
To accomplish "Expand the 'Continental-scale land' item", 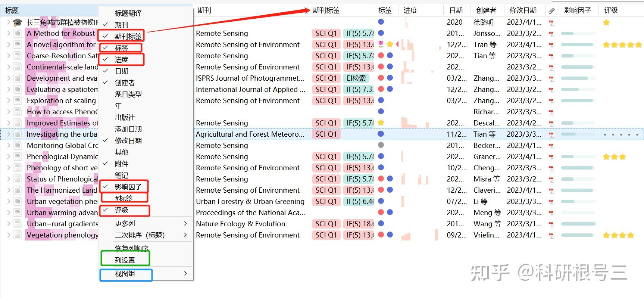I will point(9,67).
